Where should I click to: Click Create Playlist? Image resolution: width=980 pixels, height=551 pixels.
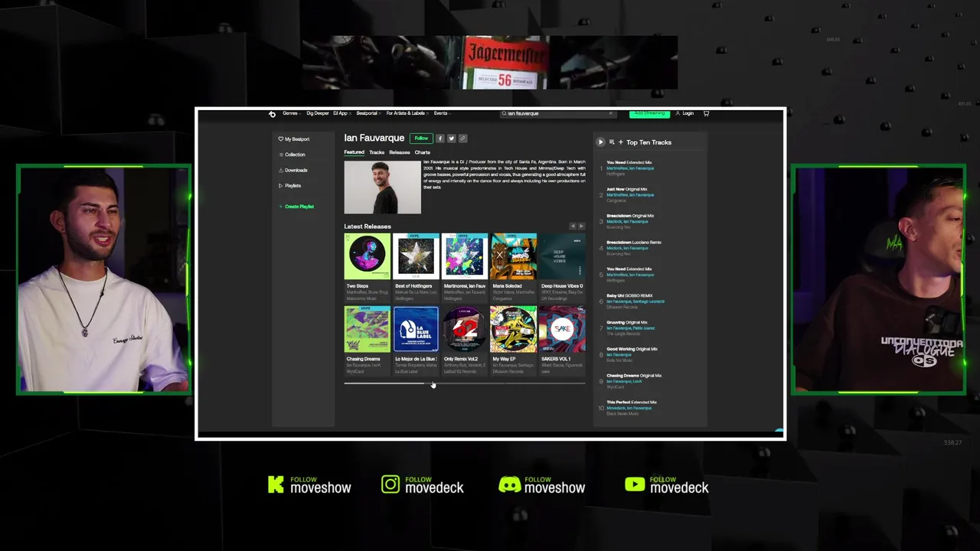pyautogui.click(x=296, y=207)
